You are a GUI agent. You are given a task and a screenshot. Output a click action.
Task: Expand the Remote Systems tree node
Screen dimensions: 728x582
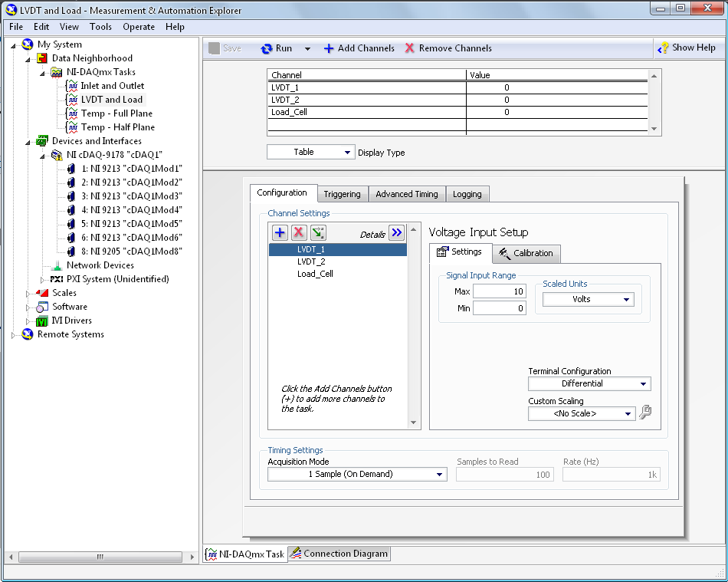click(13, 335)
